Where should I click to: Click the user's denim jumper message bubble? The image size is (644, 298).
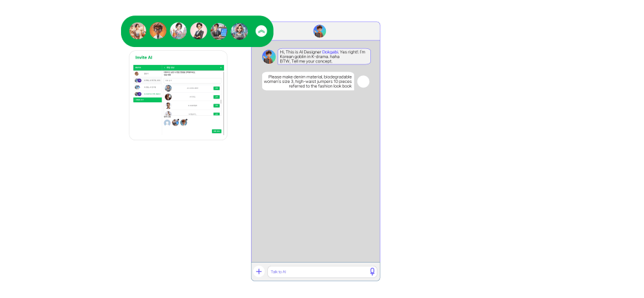308,81
